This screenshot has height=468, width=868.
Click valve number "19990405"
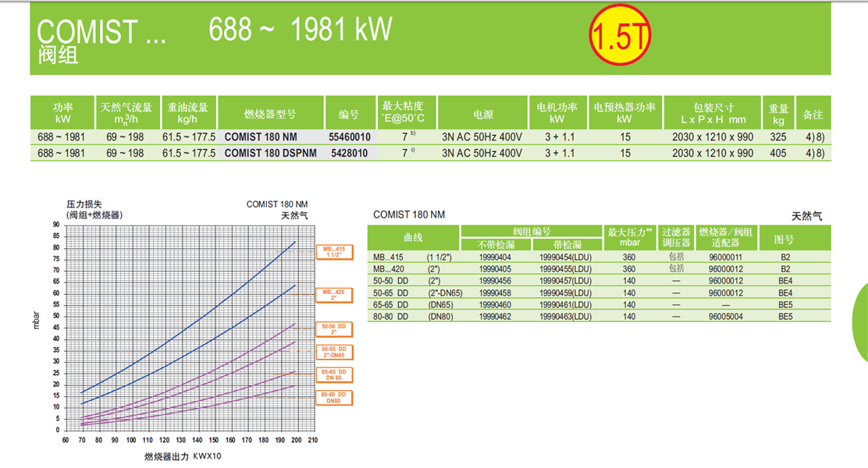[496, 269]
